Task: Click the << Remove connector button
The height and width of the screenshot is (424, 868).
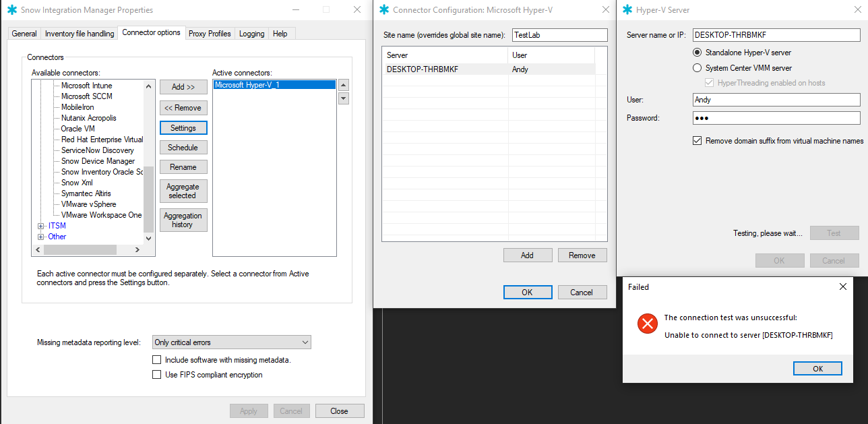Action: pyautogui.click(x=183, y=108)
